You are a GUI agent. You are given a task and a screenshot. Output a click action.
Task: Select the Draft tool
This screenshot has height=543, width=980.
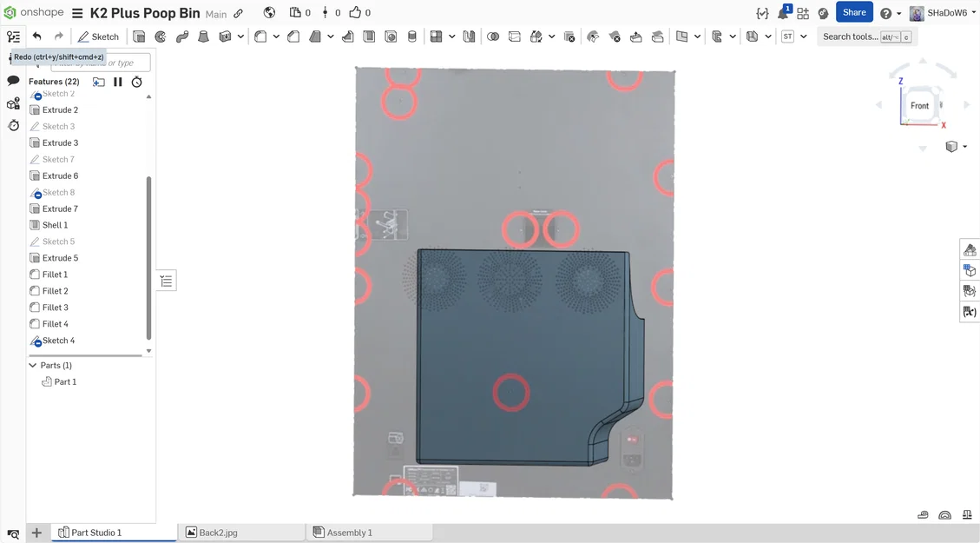(315, 36)
